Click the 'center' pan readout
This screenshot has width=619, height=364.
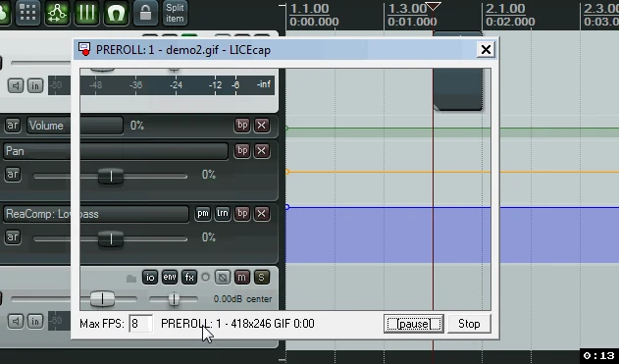coord(259,299)
